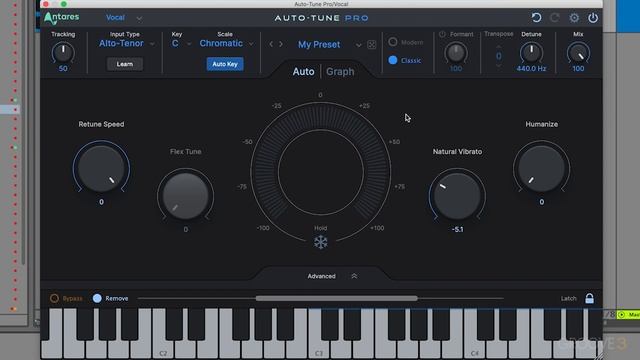The width and height of the screenshot is (640, 360).
Task: Go to previous preset arrow
Action: pyautogui.click(x=271, y=44)
